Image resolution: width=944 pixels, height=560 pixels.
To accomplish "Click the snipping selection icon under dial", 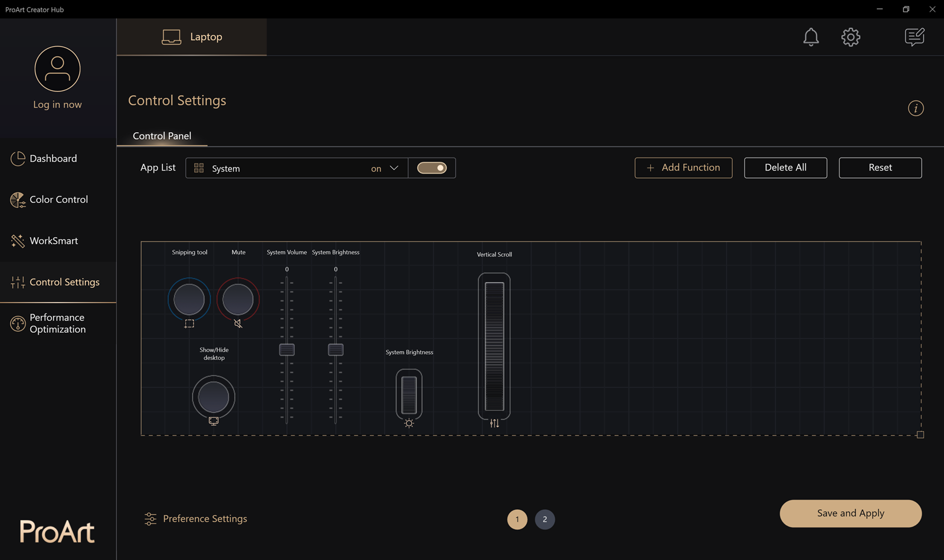I will click(189, 323).
